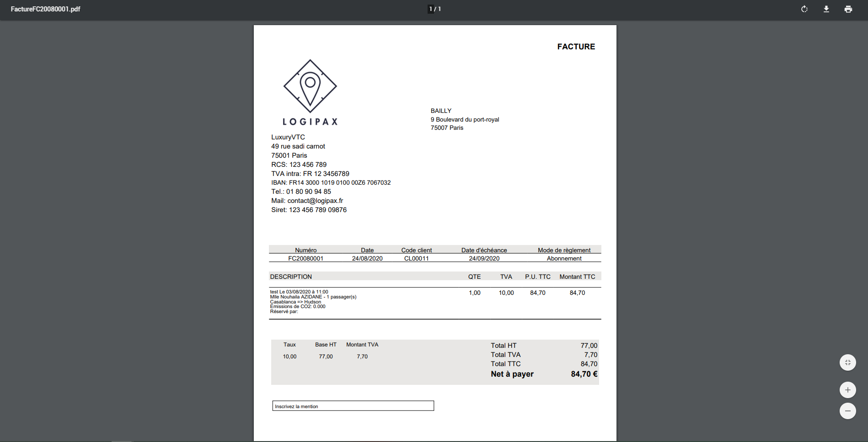Click the FACTURE heading
This screenshot has height=442, width=868.
tap(576, 47)
